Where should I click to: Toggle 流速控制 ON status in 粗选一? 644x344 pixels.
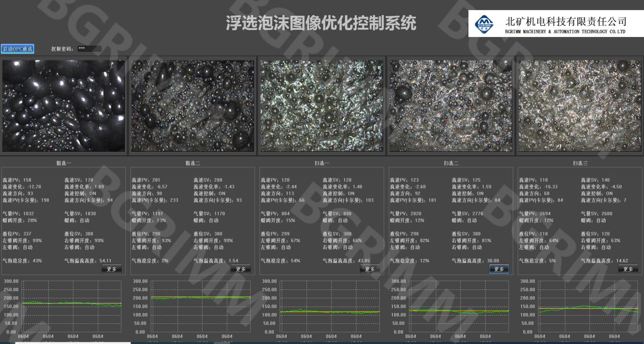point(94,193)
